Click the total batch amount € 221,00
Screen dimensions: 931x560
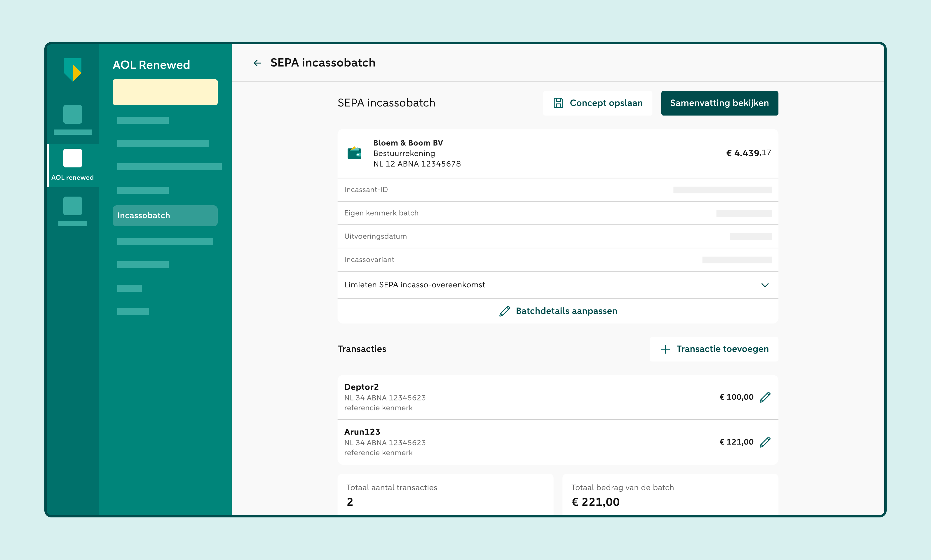(x=595, y=502)
